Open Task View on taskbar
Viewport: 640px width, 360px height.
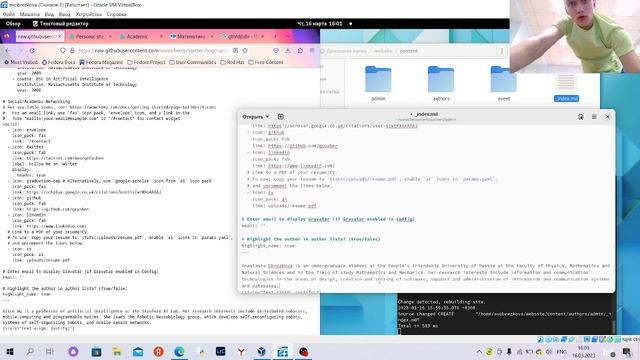(49, 352)
